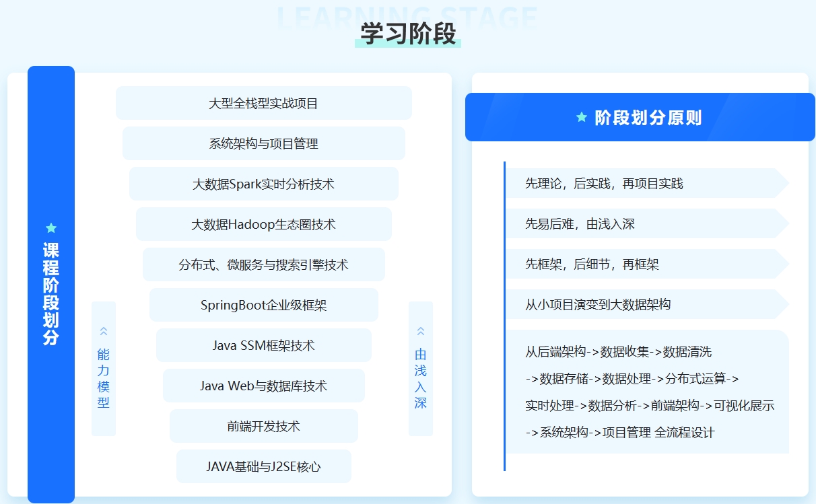Select the 系统架构与项目管理 stage bar
This screenshot has width=816, height=504.
coord(264,143)
